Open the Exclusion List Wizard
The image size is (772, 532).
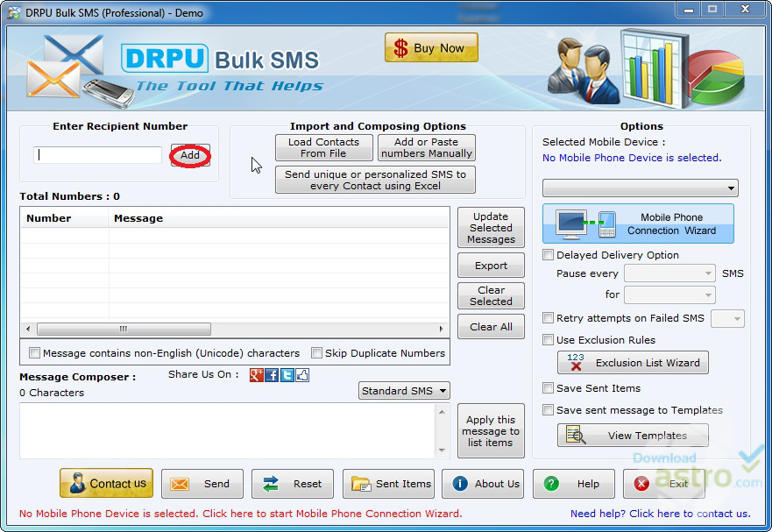pos(633,363)
